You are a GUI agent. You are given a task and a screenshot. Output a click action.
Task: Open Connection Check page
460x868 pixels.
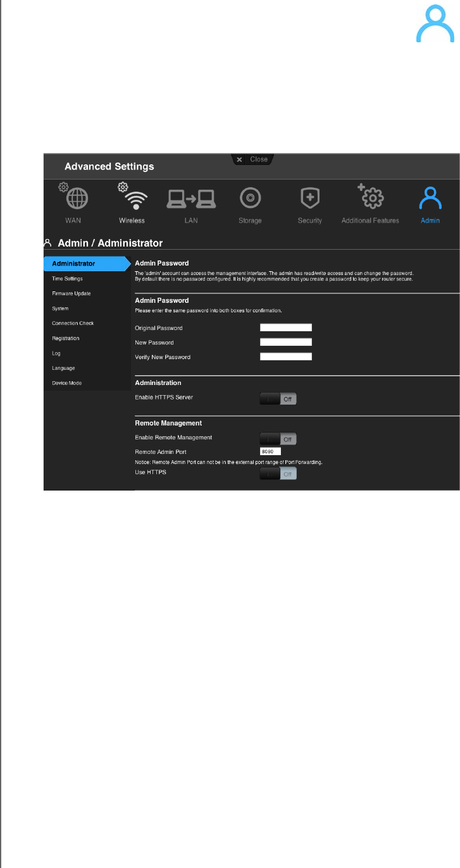point(73,324)
